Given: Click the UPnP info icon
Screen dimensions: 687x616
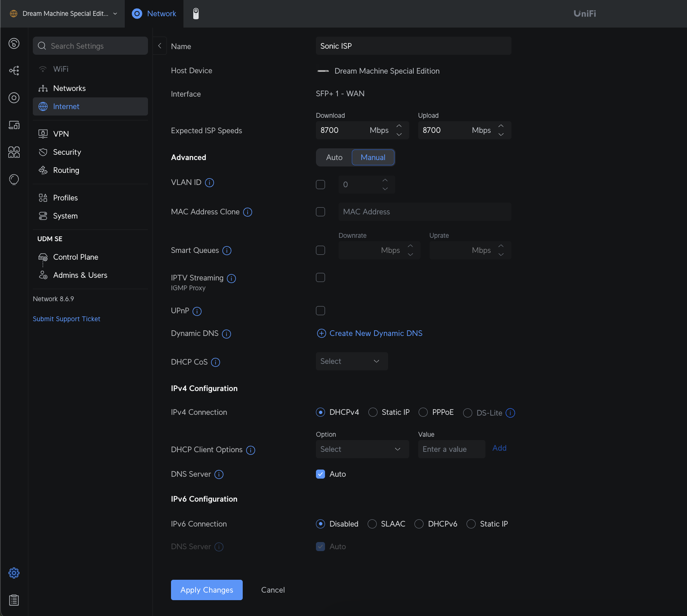Looking at the screenshot, I should click(197, 311).
